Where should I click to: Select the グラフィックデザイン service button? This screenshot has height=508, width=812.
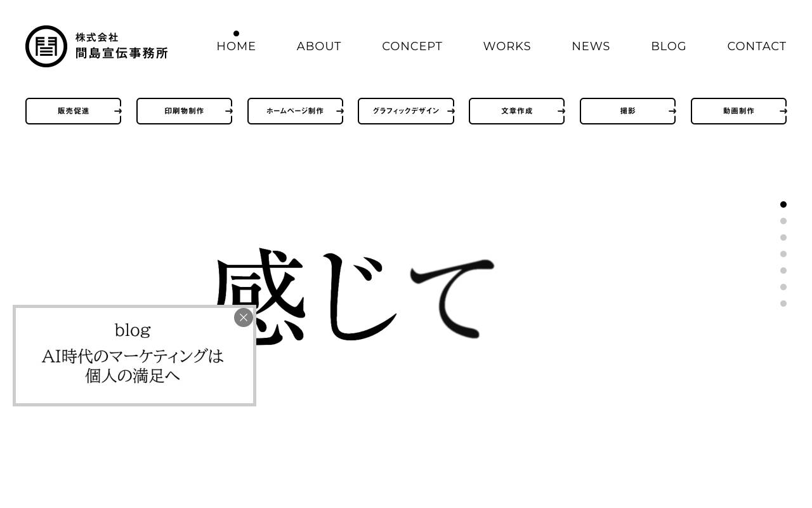point(406,111)
